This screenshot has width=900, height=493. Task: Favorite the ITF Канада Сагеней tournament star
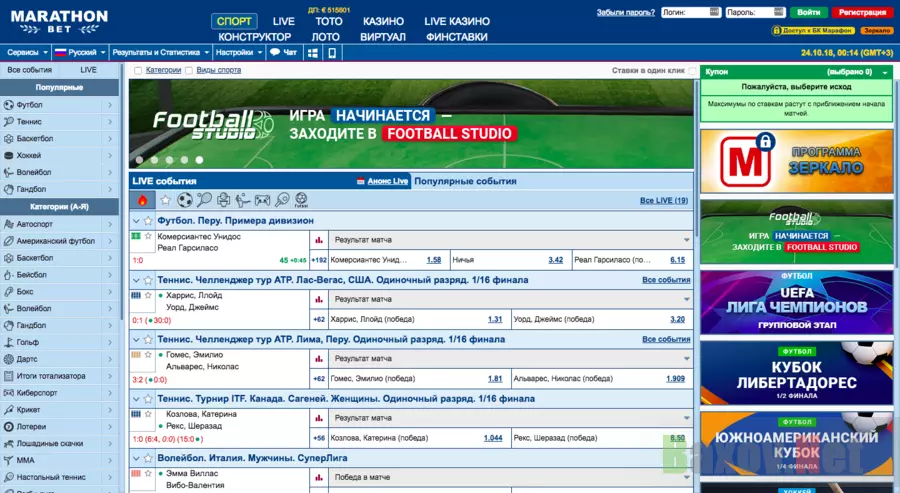[x=148, y=399]
